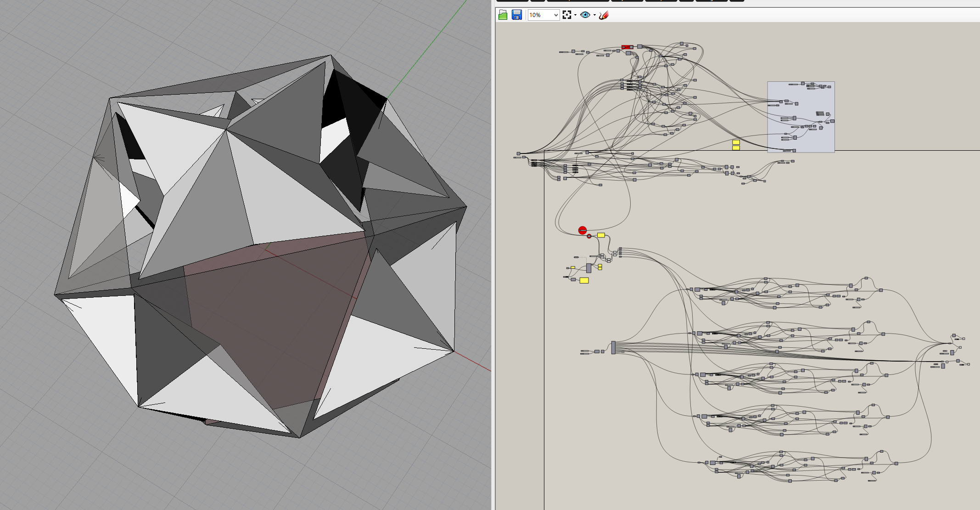
Task: Click the Zoom Extents frame icon
Action: coord(567,15)
